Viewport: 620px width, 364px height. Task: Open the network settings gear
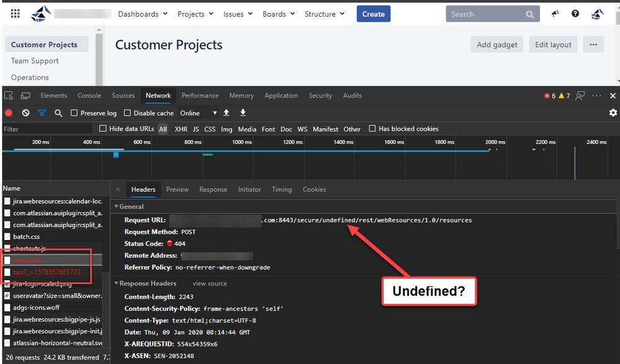(x=613, y=113)
